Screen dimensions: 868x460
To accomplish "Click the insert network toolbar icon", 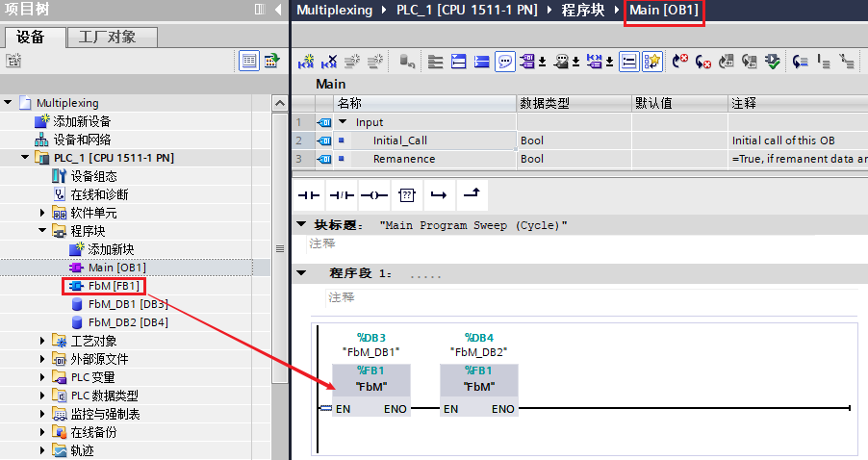I will [x=306, y=62].
